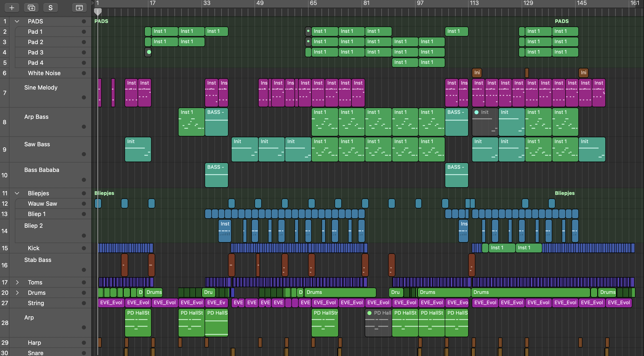Toggle the Arp Bass track dot
Viewport: 644px width, 356px height.
(x=84, y=127)
